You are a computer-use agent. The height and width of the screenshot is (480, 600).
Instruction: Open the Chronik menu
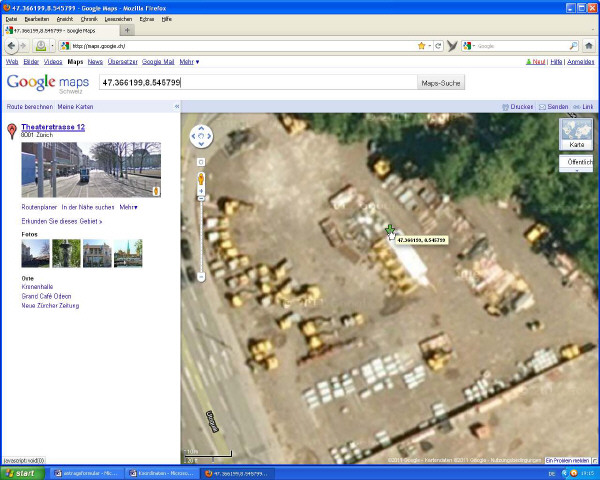[x=89, y=19]
